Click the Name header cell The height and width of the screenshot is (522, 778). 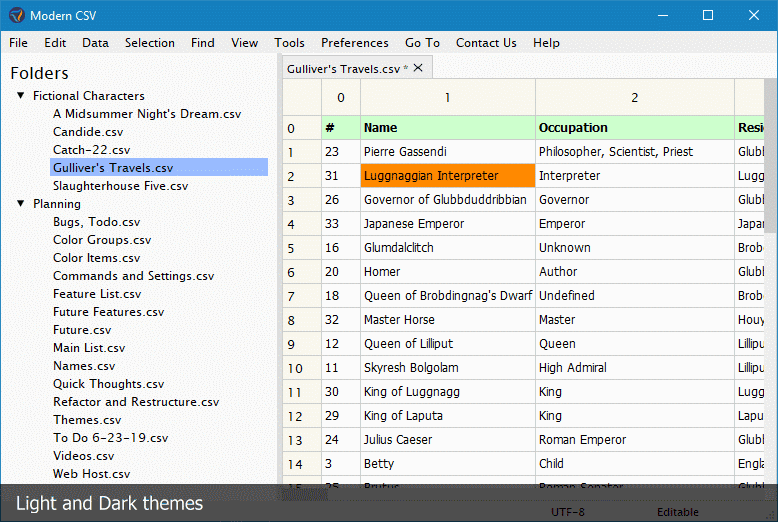448,128
